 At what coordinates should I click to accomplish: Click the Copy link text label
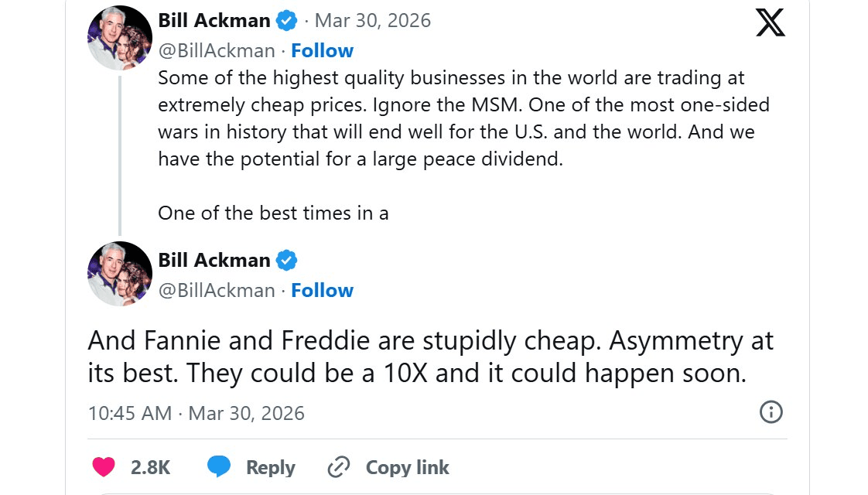(406, 467)
